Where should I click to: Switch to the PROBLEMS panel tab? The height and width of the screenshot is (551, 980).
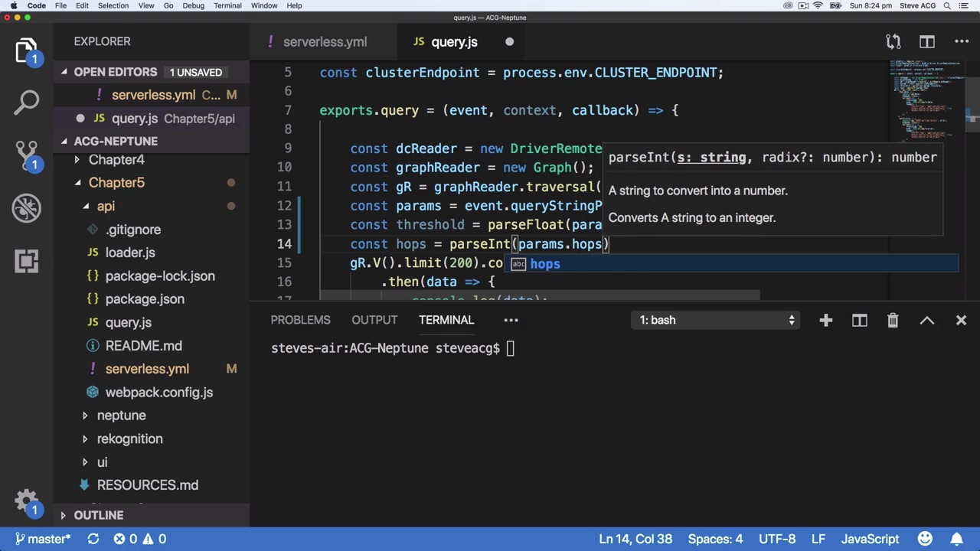click(300, 320)
